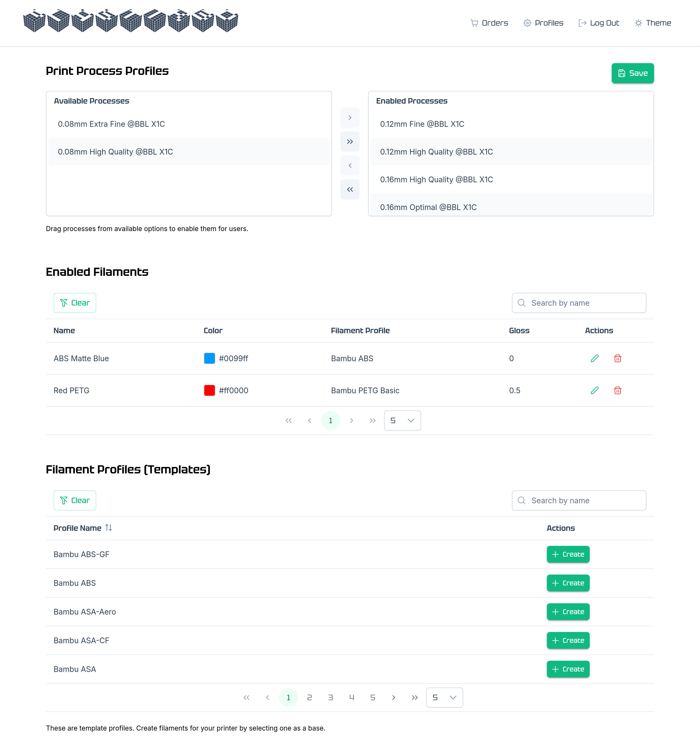Click the single left arrow transfer button

click(350, 166)
